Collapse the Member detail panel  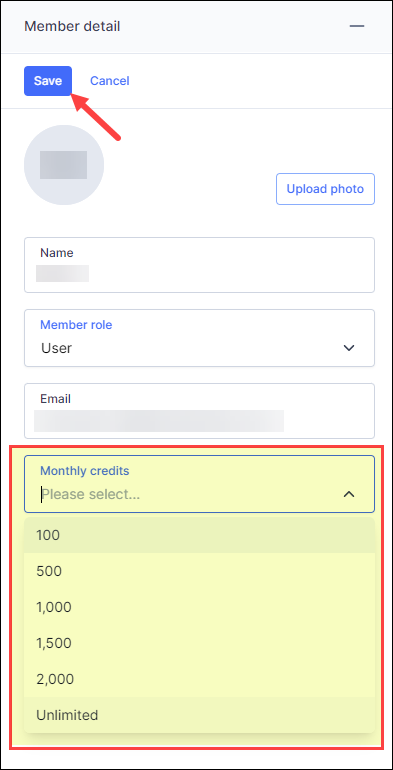(x=357, y=26)
